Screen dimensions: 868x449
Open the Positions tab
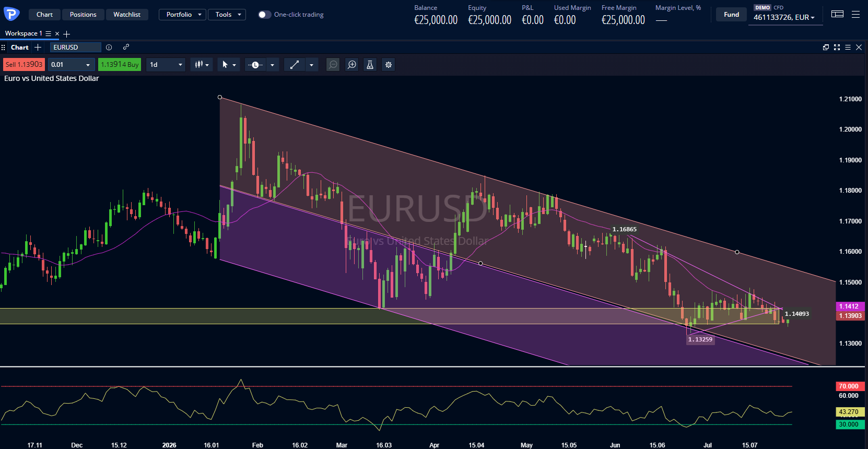click(83, 15)
